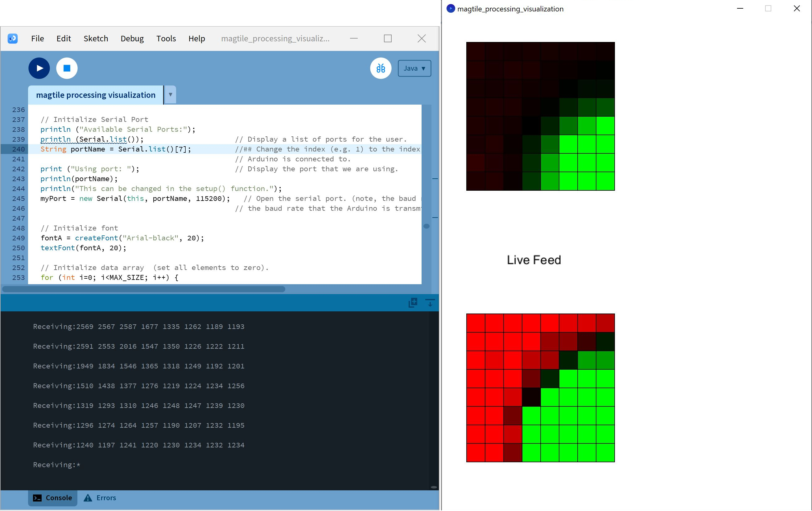Click the vertical editor scrollbar thumb
The width and height of the screenshot is (812, 511).
click(426, 226)
